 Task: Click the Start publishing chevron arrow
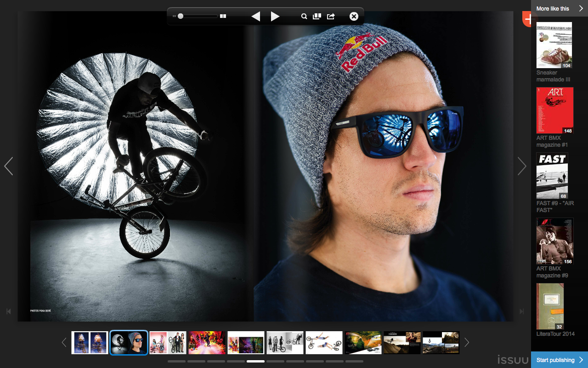pyautogui.click(x=581, y=360)
